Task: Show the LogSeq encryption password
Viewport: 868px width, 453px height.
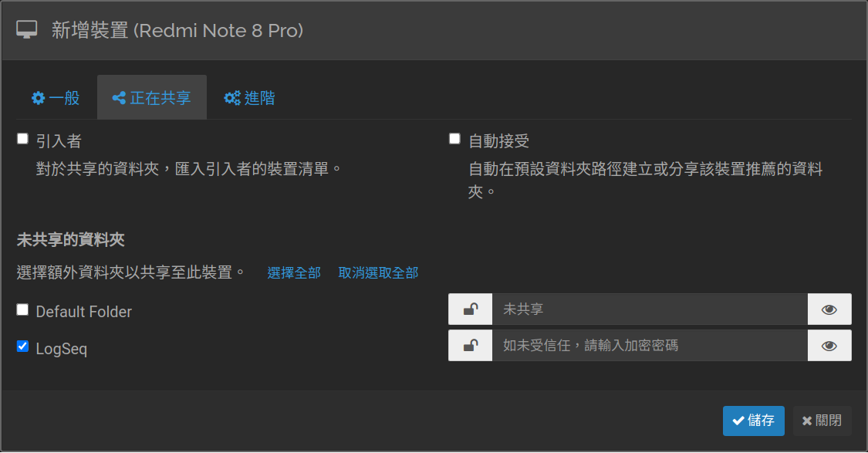Action: click(x=829, y=346)
